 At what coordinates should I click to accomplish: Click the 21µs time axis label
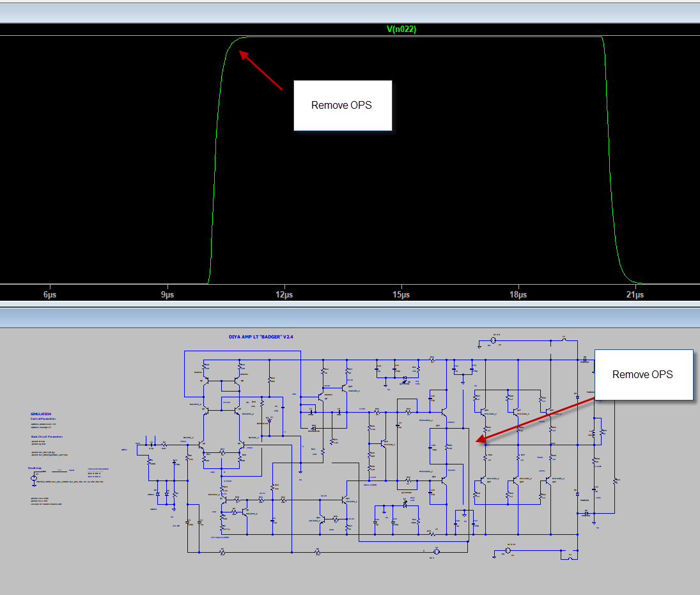tap(635, 295)
